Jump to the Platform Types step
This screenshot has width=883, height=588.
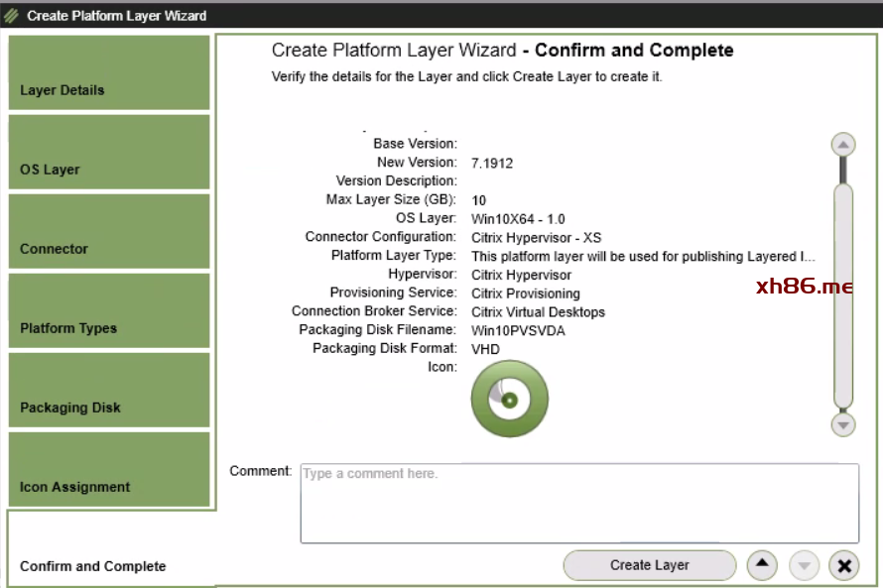pyautogui.click(x=109, y=311)
